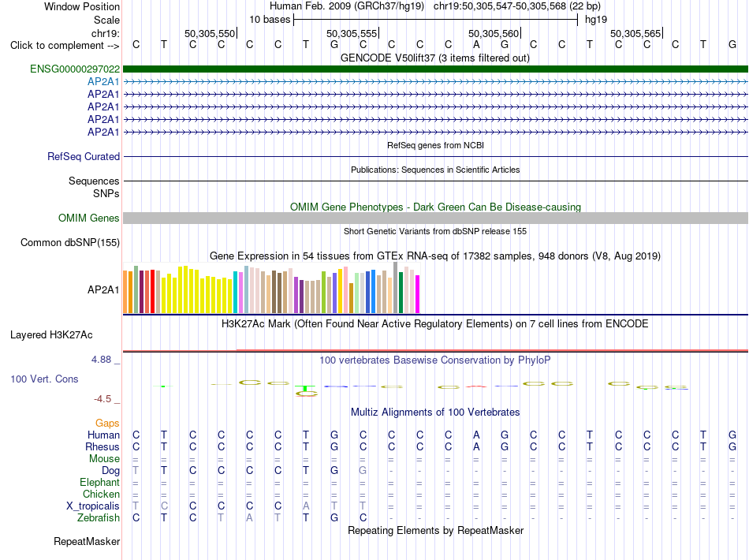Image resolution: width=749 pixels, height=560 pixels.
Task: Select the Zebrafish alignment row label
Action: [99, 518]
